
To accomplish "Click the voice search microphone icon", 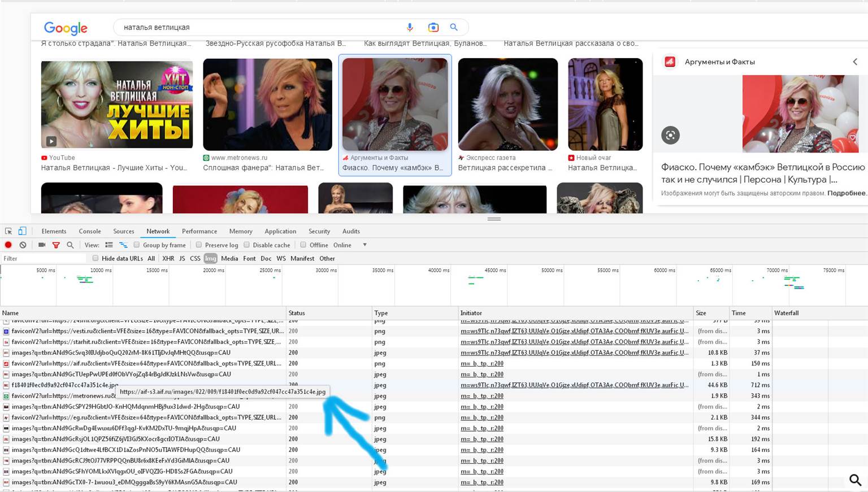I will point(410,27).
